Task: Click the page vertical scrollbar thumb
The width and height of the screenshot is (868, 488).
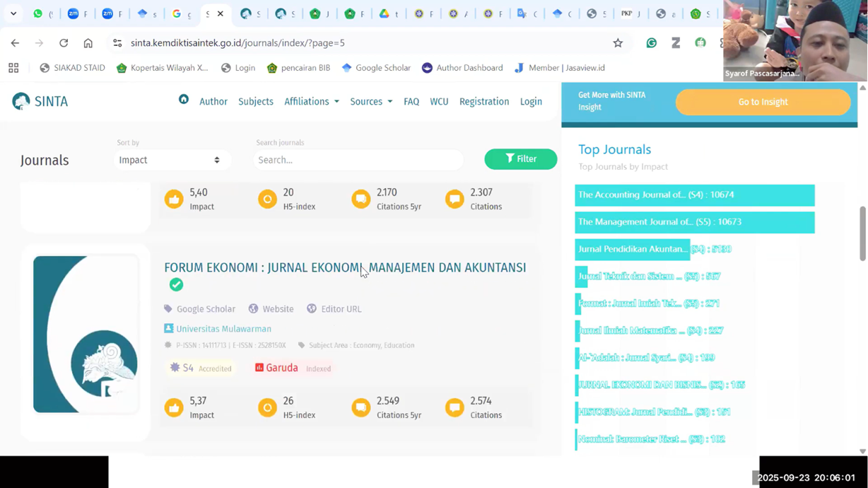Action: 862,233
